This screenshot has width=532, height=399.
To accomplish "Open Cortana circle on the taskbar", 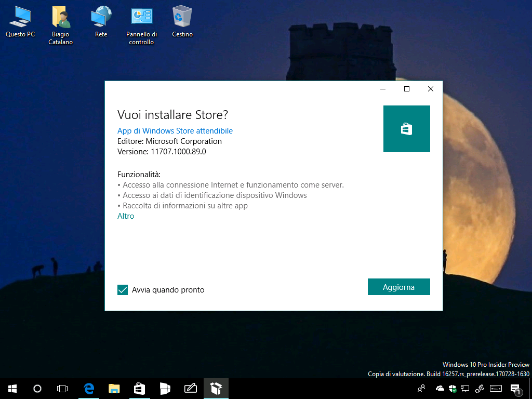I will (37, 389).
